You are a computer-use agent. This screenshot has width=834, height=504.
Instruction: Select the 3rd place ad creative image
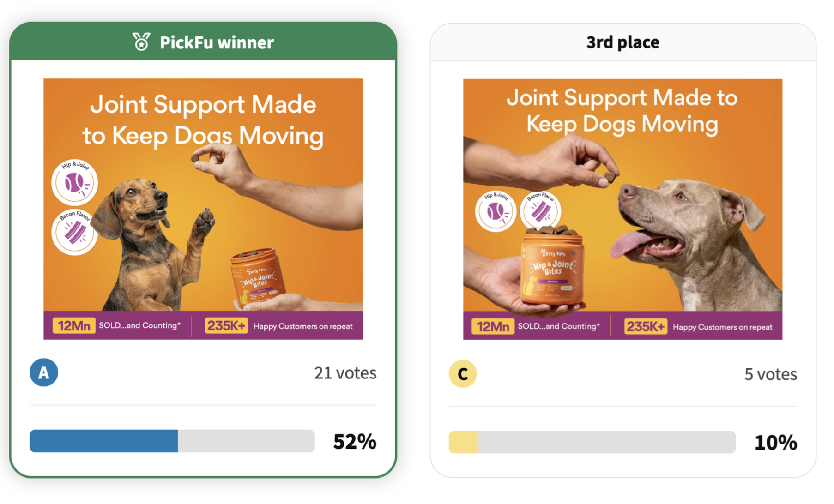coord(622,208)
